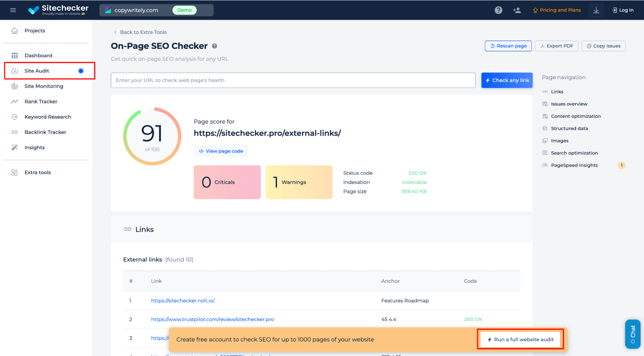644x356 pixels.
Task: Open the trustpilot.com review link
Action: tap(212, 319)
